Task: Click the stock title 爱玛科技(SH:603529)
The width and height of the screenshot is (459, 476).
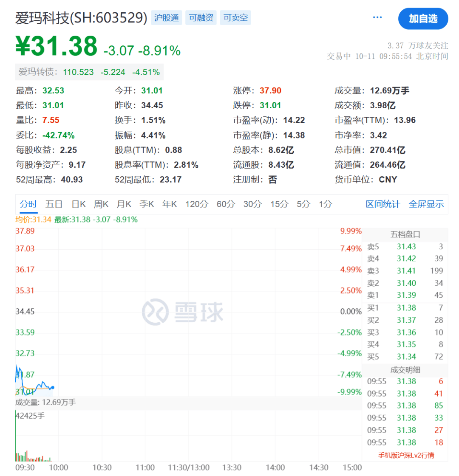Action: [81, 18]
